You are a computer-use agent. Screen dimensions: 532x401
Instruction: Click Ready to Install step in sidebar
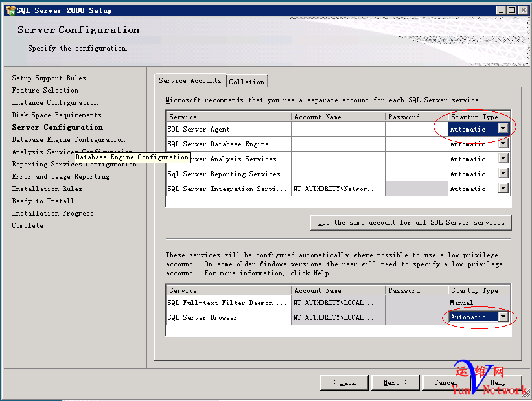pos(43,201)
